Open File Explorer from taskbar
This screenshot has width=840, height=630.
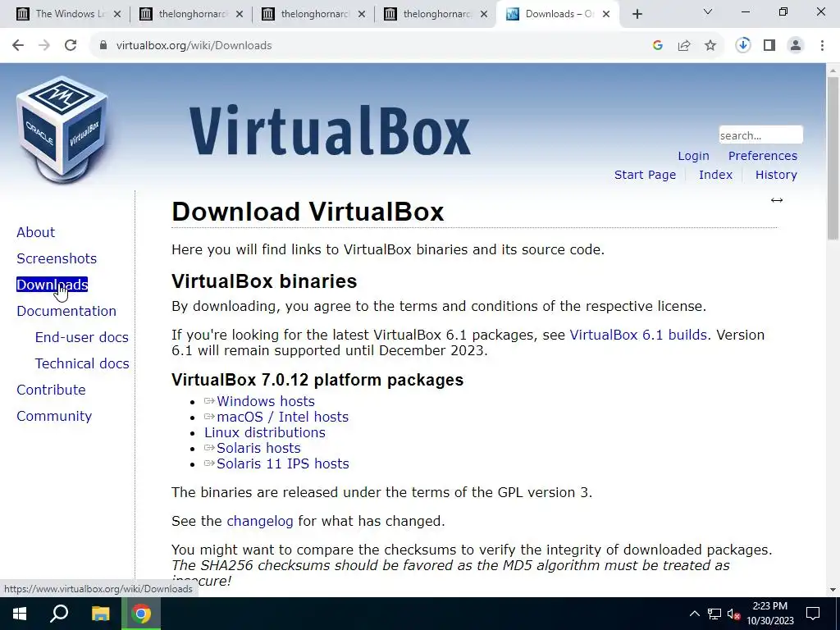(x=100, y=614)
